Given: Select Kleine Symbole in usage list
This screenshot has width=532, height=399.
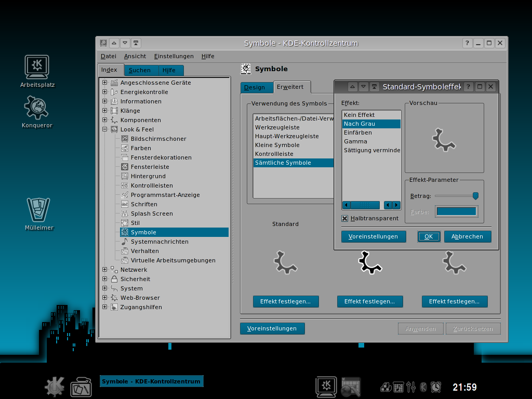Looking at the screenshot, I should pos(294,145).
